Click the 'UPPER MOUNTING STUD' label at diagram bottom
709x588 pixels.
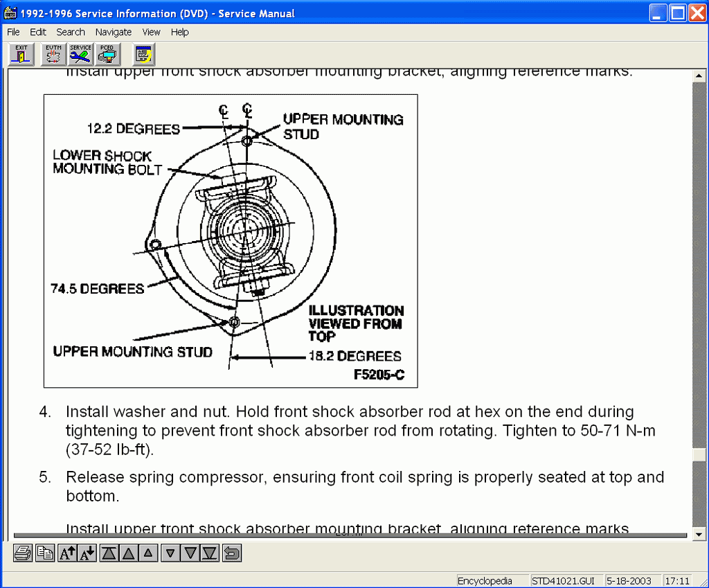(x=132, y=351)
